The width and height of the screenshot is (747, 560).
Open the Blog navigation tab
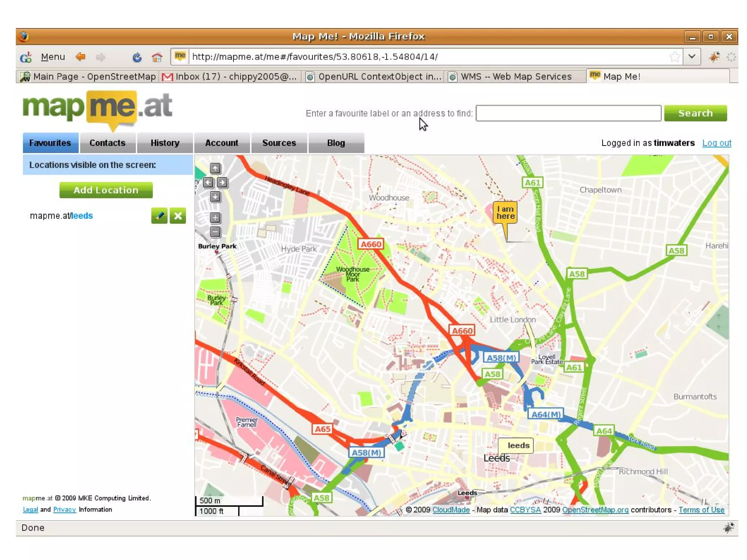pos(336,143)
